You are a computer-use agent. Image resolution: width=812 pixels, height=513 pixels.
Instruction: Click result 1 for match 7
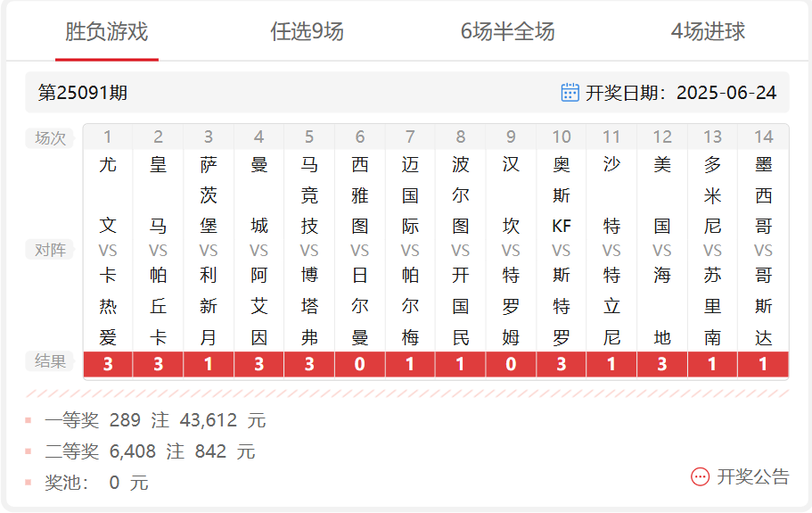(410, 364)
